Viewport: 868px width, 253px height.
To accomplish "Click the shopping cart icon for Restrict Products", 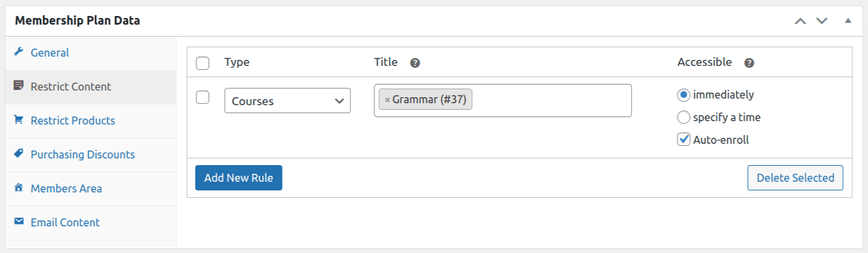I will [x=19, y=120].
